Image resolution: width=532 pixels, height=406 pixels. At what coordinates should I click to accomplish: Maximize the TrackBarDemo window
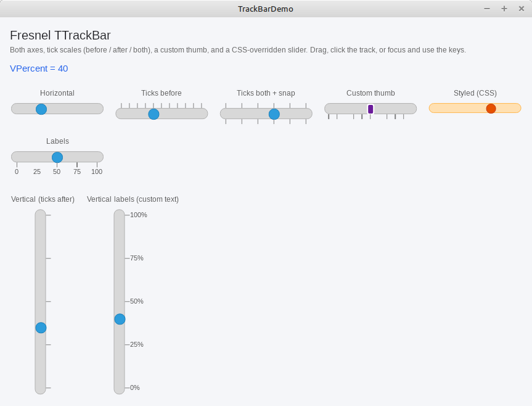[x=504, y=9]
